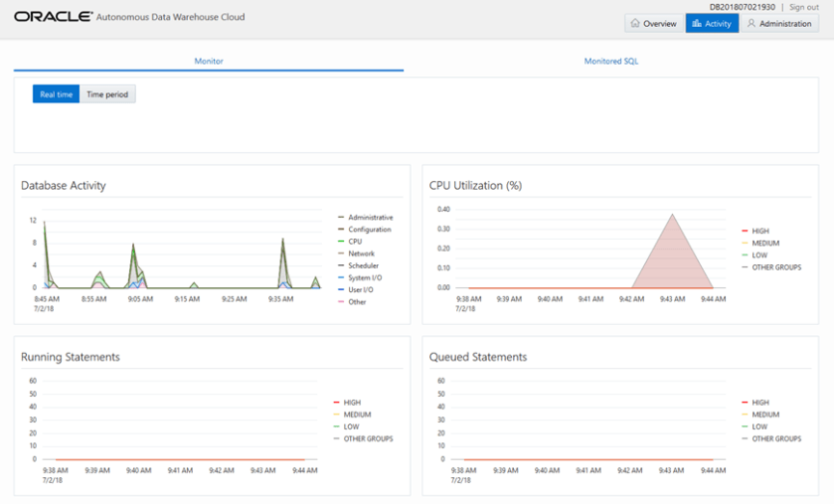Toggle the CPU series in Database Activity legend
The width and height of the screenshot is (834, 504).
pyautogui.click(x=355, y=242)
